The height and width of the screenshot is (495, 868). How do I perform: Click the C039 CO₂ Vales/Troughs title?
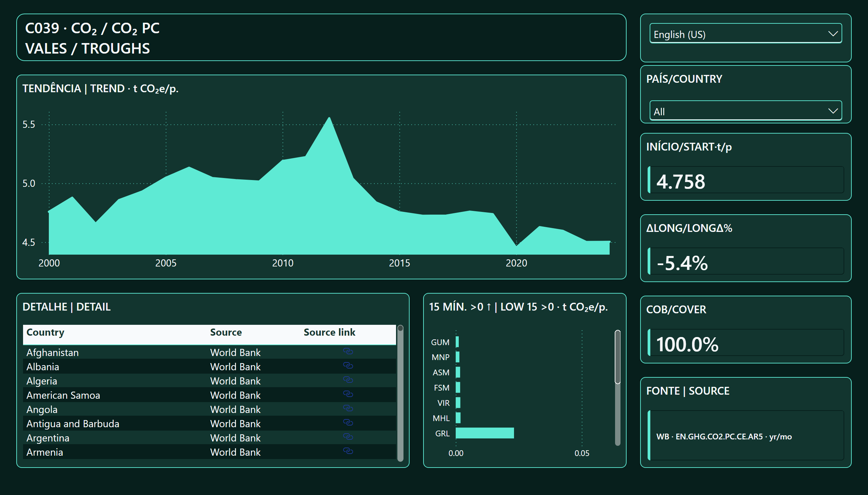tap(92, 38)
